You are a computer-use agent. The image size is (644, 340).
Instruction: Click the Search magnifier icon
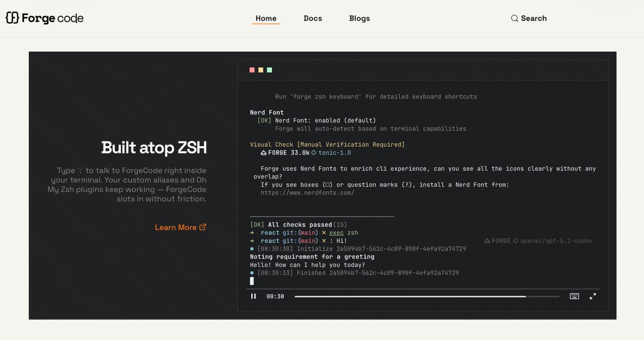click(515, 18)
